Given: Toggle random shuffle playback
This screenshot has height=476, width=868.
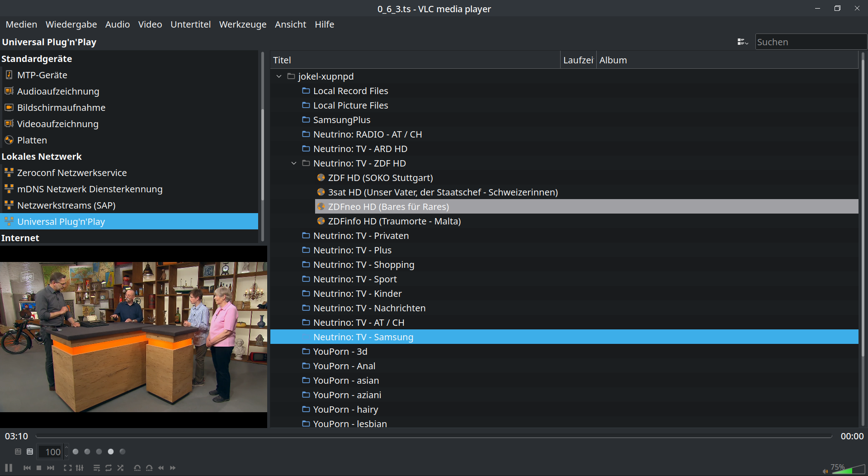Looking at the screenshot, I should [120, 468].
